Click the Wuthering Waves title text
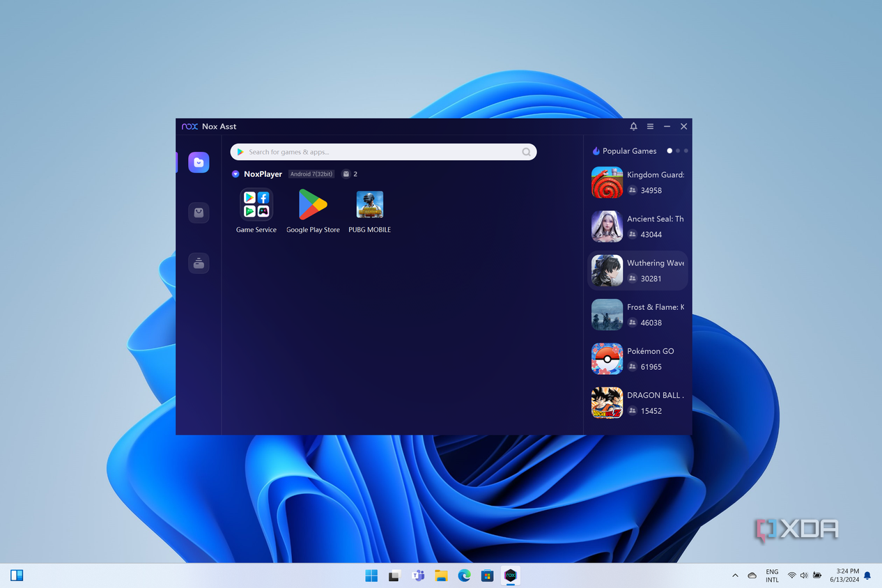The image size is (882, 588). click(656, 263)
